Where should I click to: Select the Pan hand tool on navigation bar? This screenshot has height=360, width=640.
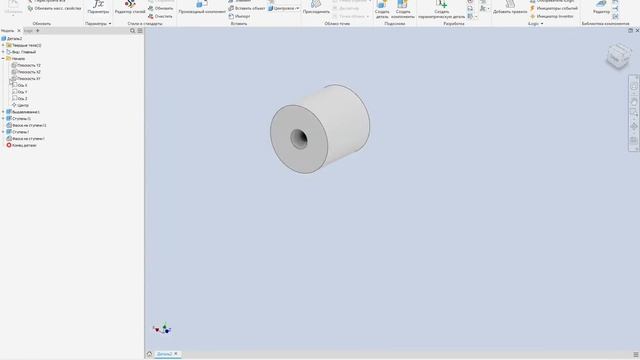click(633, 102)
